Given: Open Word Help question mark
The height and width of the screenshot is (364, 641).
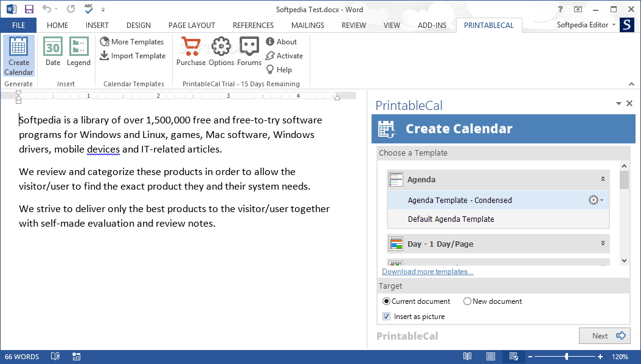Looking at the screenshot, I should pyautogui.click(x=560, y=9).
